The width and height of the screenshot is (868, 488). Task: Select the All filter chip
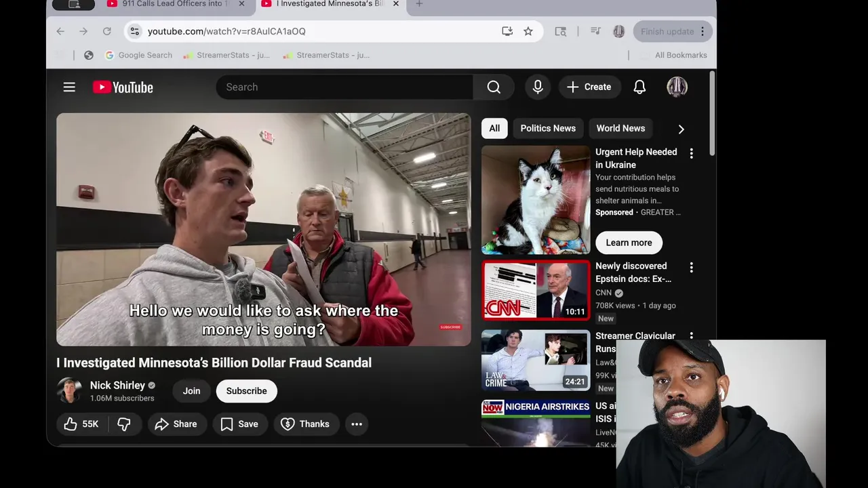click(494, 128)
